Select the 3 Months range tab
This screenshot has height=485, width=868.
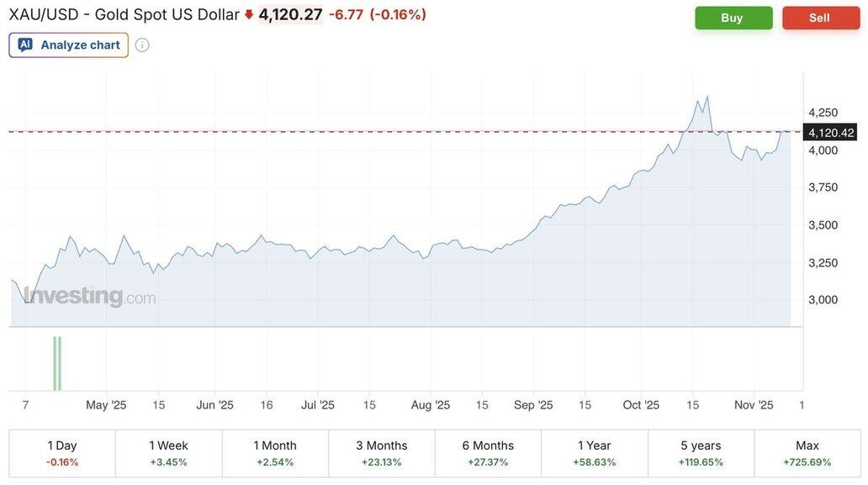click(381, 453)
